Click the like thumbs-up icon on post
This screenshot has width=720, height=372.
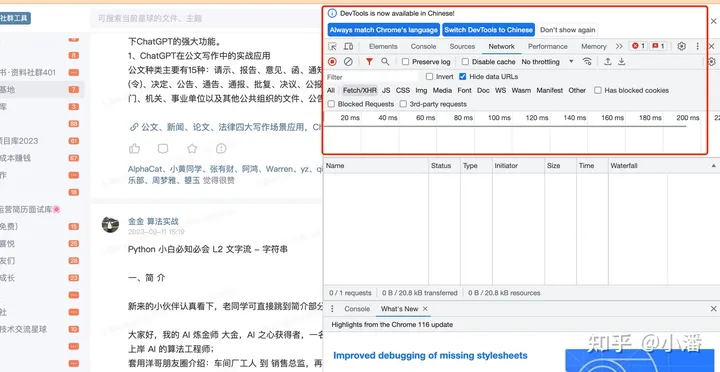pyautogui.click(x=134, y=148)
